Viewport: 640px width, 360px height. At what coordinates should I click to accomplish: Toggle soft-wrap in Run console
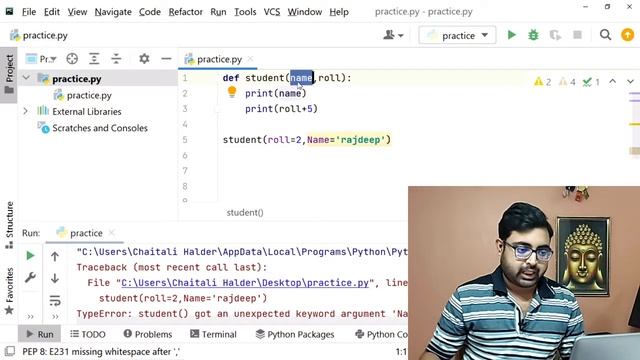[55, 300]
